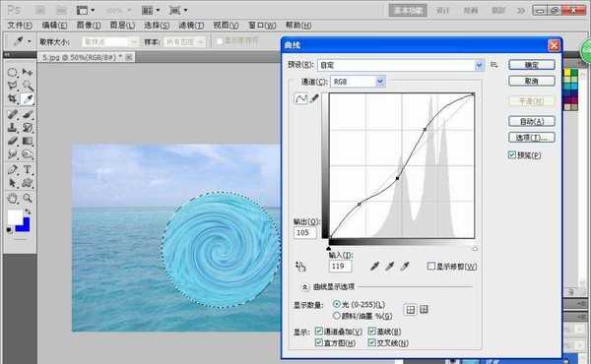Switch to detailed grid view
This screenshot has width=591, height=364.
[424, 310]
